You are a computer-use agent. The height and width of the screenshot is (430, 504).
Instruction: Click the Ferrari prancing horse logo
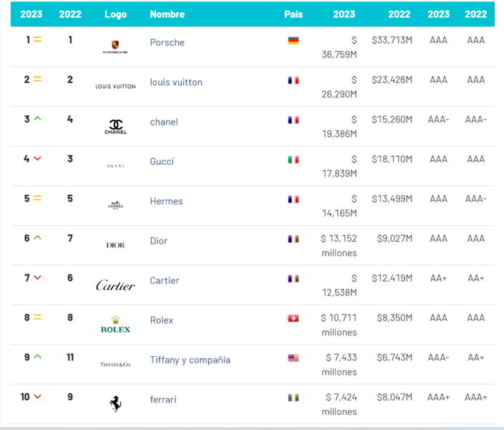115,403
